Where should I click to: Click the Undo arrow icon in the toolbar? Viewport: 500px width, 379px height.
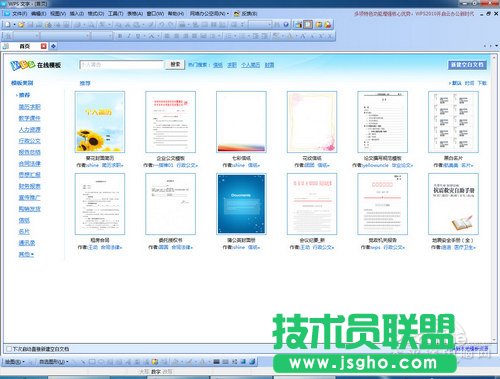click(162, 25)
